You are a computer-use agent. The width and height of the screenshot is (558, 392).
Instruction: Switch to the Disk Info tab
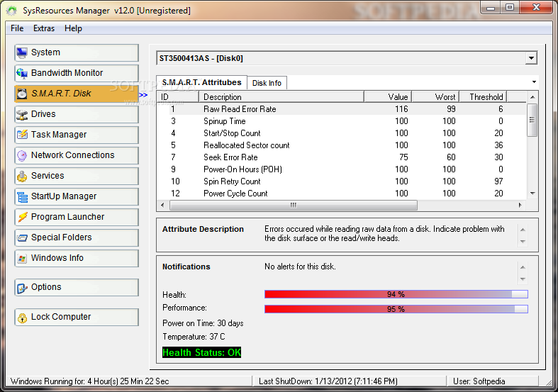coord(267,83)
